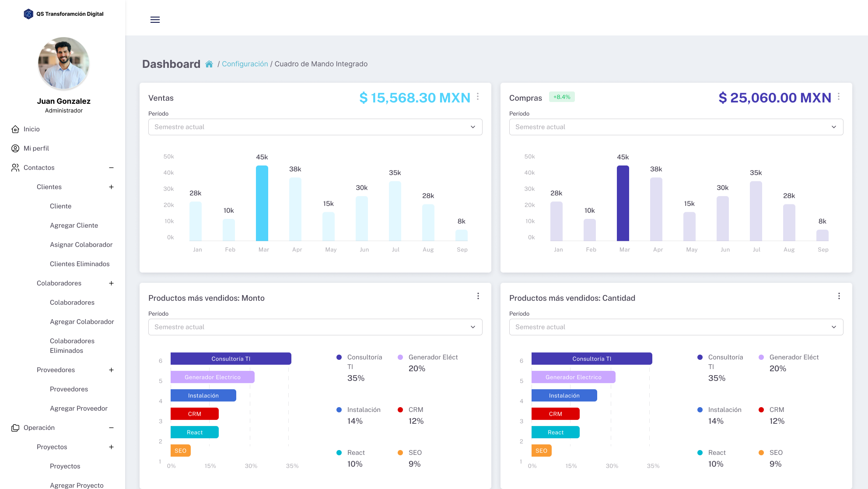Click the QS Transformación Digital logo icon
The width and height of the screenshot is (868, 489).
click(28, 14)
